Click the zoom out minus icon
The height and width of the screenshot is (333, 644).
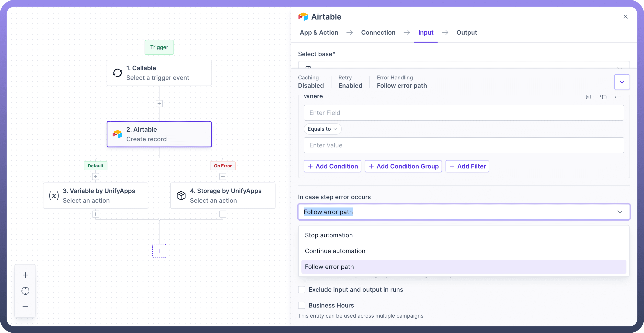pos(25,307)
